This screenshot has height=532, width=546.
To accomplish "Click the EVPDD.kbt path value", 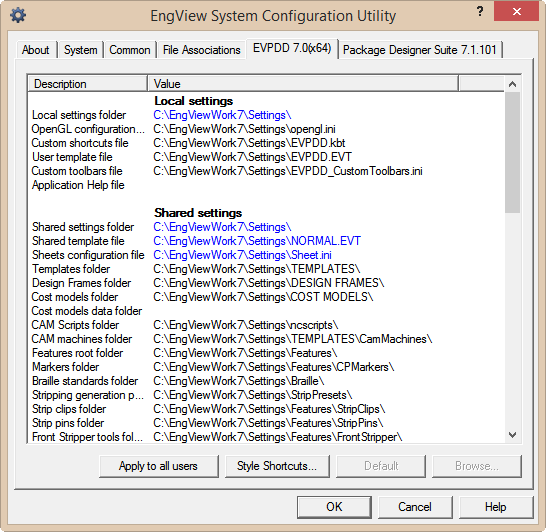I will tap(249, 143).
